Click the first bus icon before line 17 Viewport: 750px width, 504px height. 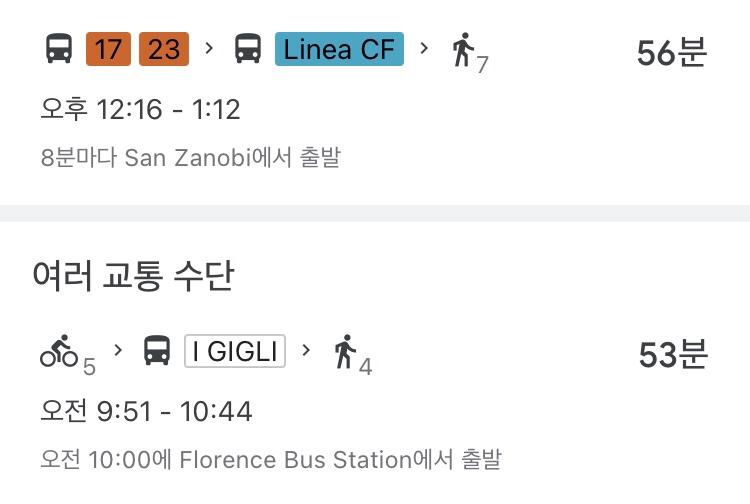coord(59,48)
